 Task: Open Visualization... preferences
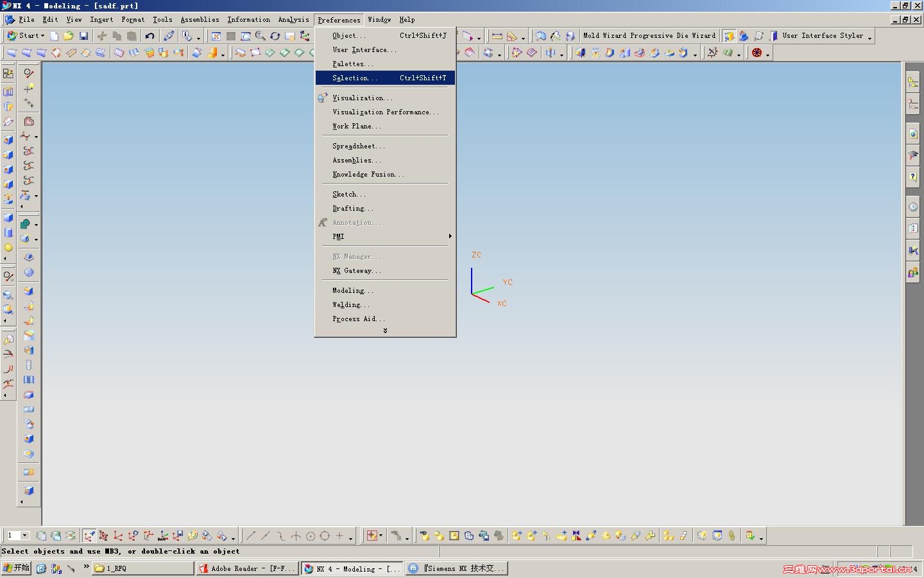[385, 98]
